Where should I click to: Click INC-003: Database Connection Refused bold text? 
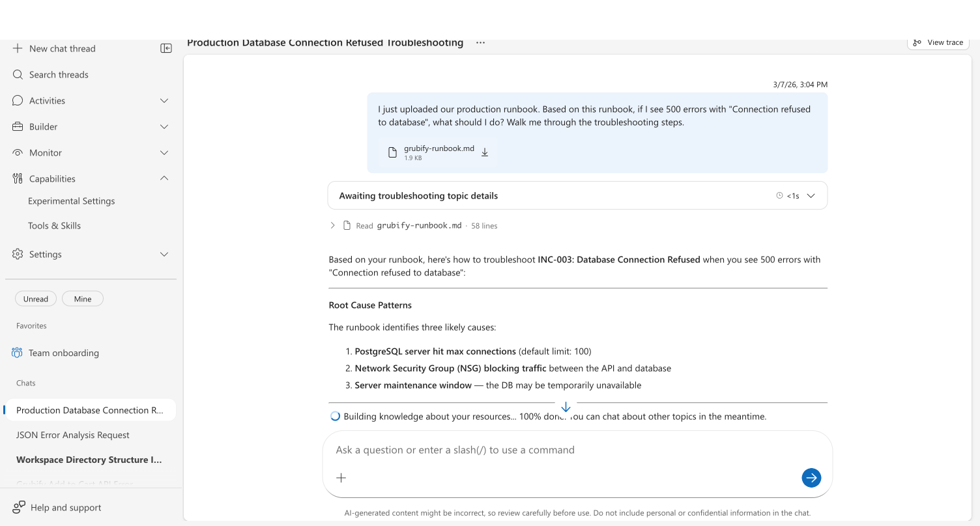click(619, 259)
